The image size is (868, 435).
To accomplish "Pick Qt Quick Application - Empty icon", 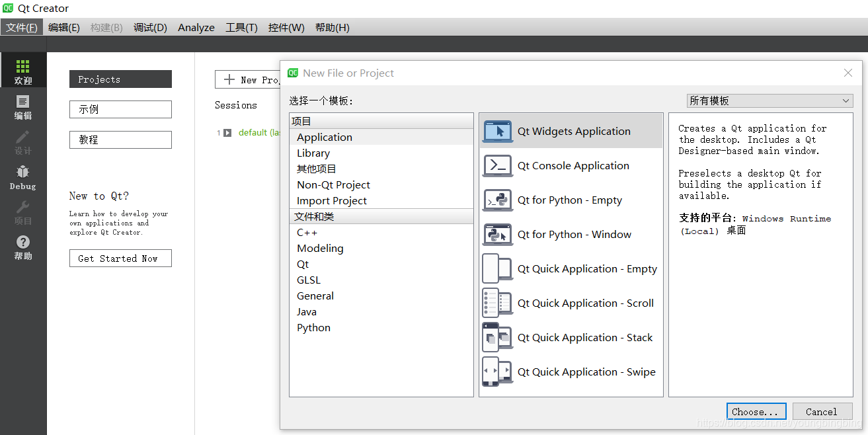I will click(498, 268).
